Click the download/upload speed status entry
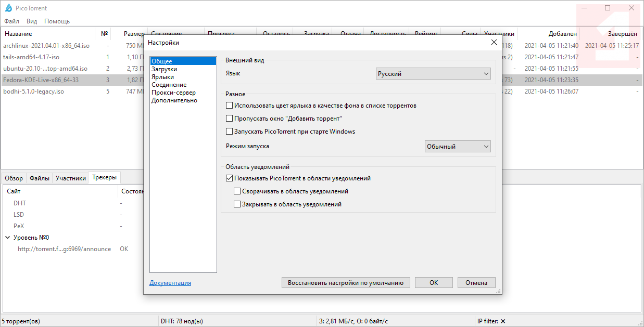The width and height of the screenshot is (644, 327). click(353, 321)
